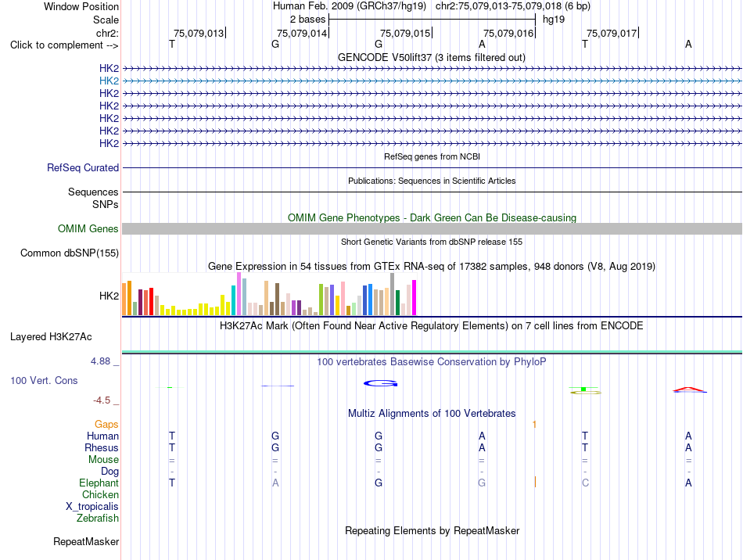Click the Dog species label
The height and width of the screenshot is (560, 743).
click(110, 472)
